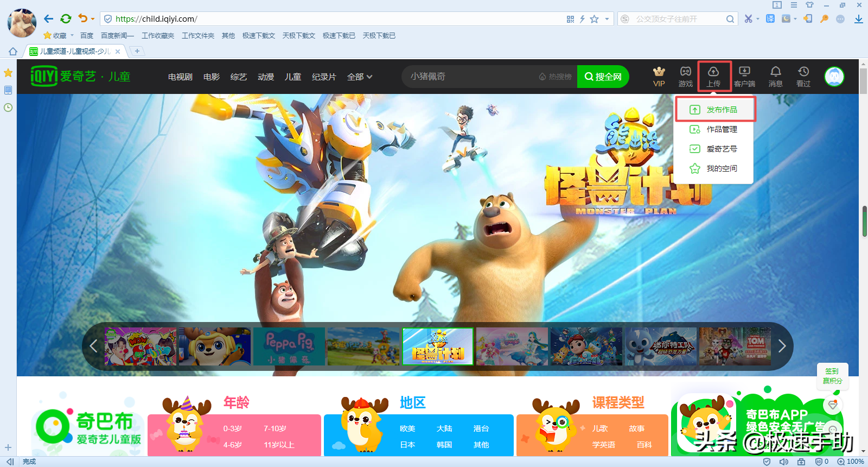
Task: Click the browser search magnifier icon
Action: coord(730,19)
